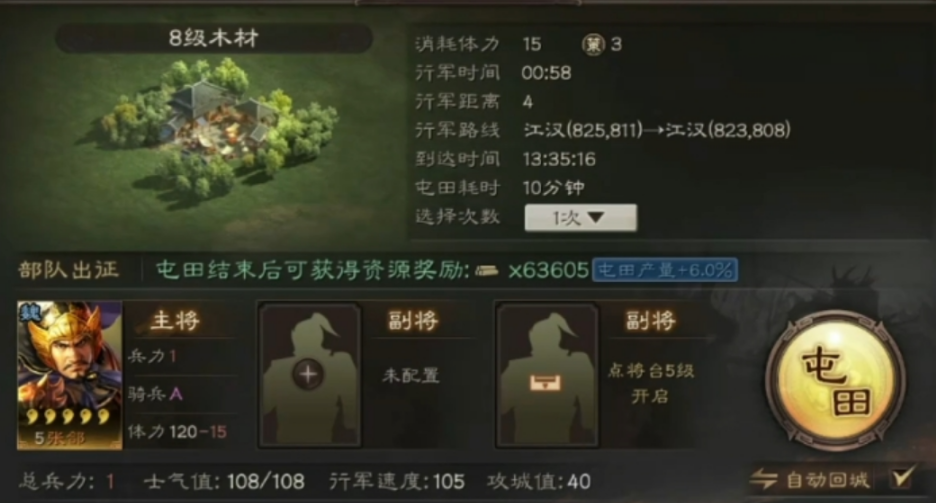The image size is (936, 503).
Task: Click the 8级木材 land thumbnail image
Action: tap(220, 126)
